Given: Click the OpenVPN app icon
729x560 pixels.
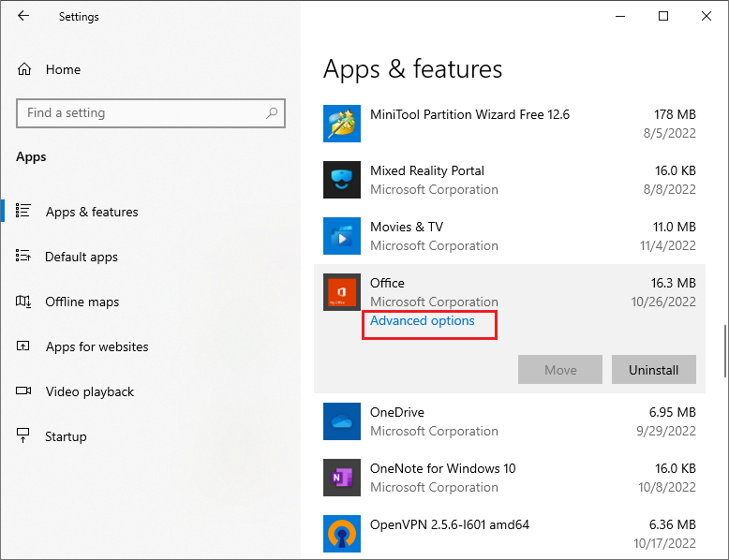Looking at the screenshot, I should pyautogui.click(x=342, y=534).
